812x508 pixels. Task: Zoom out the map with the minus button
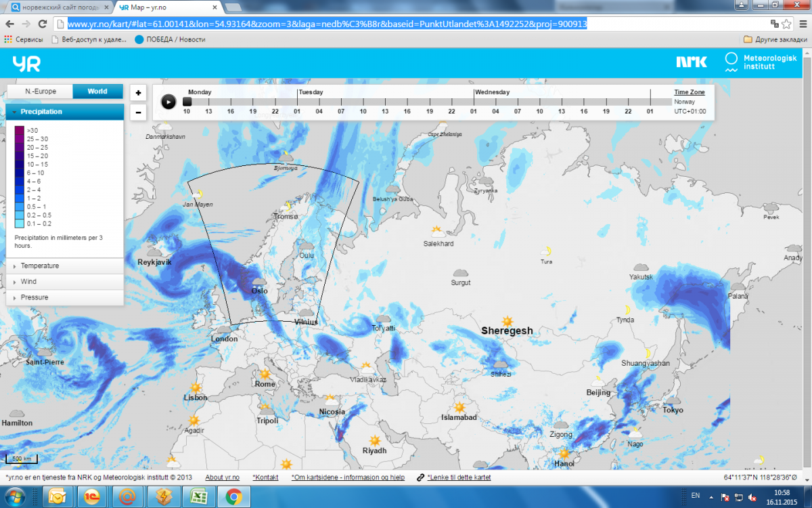tap(138, 112)
